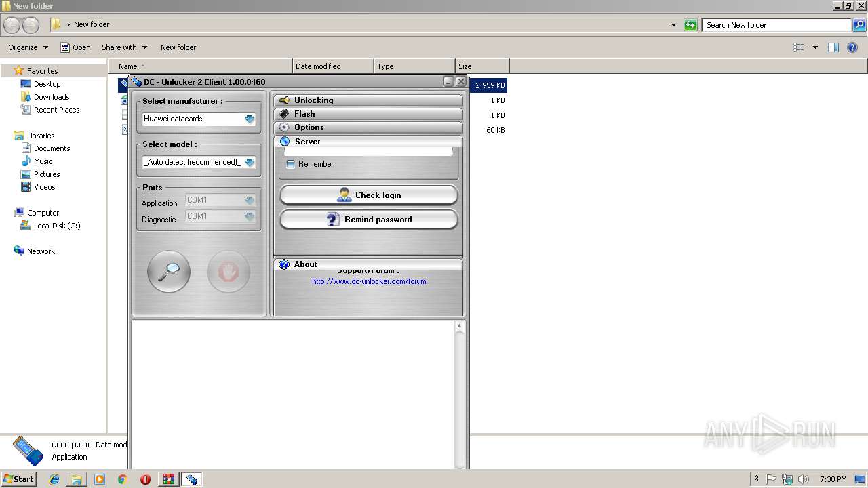This screenshot has height=488, width=868.
Task: Click the Search New folder field
Action: tap(777, 25)
